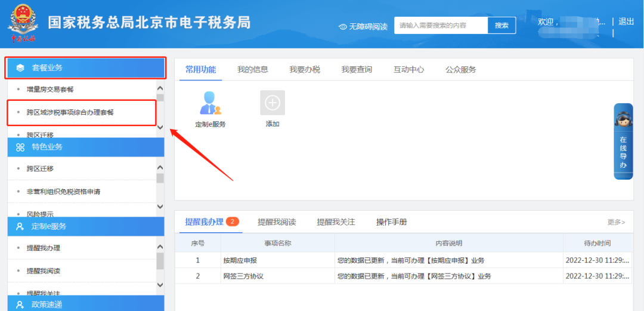Select the 提醒我关注 tab
This screenshot has width=644, height=311.
tap(336, 222)
